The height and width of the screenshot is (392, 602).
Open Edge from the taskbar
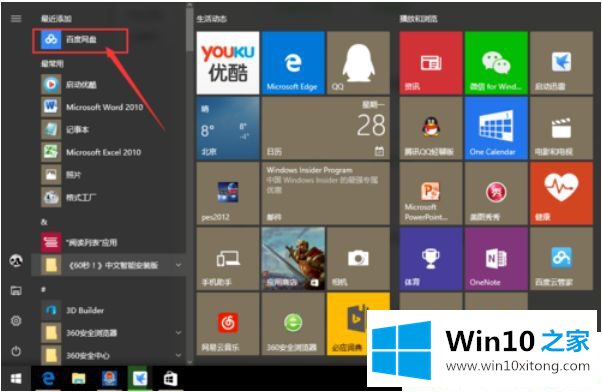point(48,379)
